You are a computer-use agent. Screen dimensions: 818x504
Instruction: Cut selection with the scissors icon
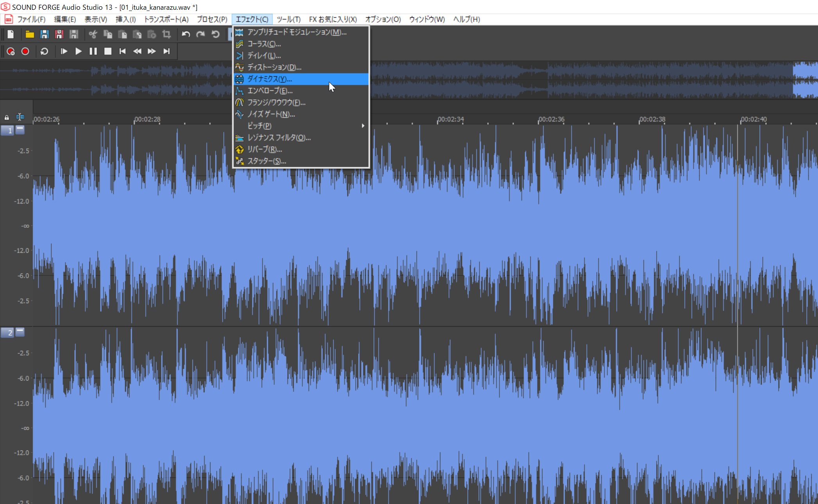93,34
